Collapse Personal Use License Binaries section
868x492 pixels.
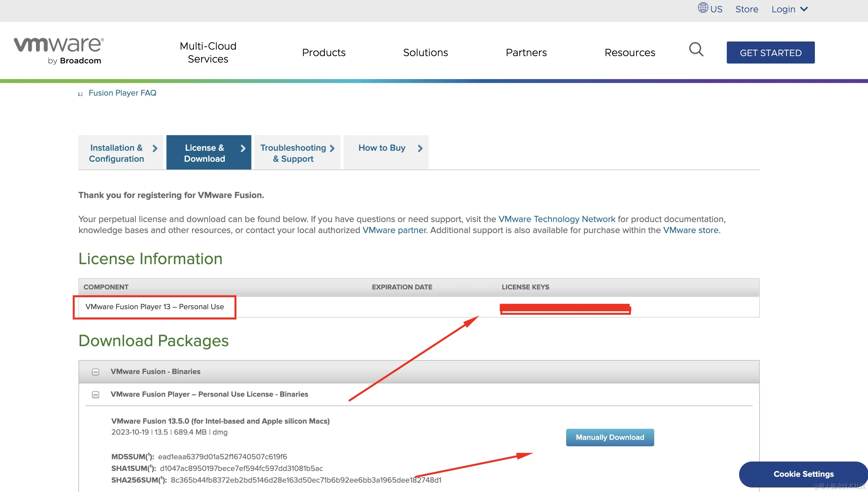tap(96, 394)
